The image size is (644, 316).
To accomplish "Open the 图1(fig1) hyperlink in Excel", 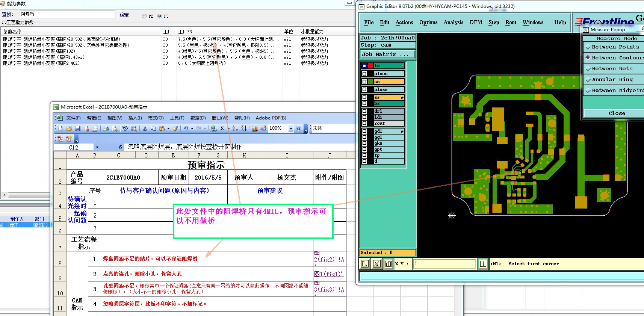I will click(329, 274).
